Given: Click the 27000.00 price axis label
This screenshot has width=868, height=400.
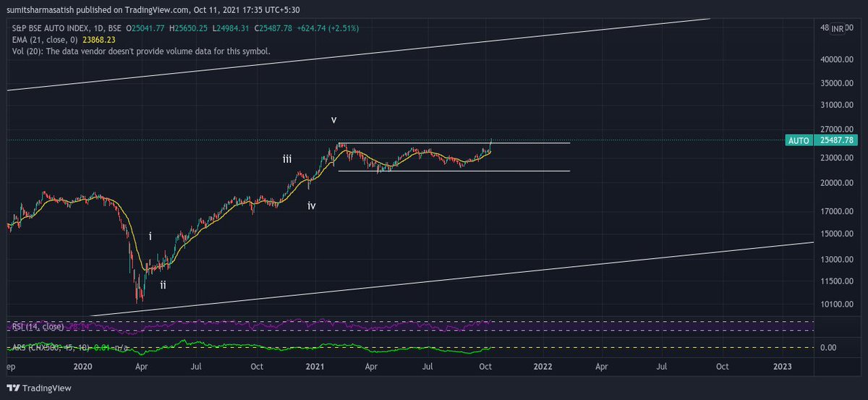Looking at the screenshot, I should (x=838, y=129).
